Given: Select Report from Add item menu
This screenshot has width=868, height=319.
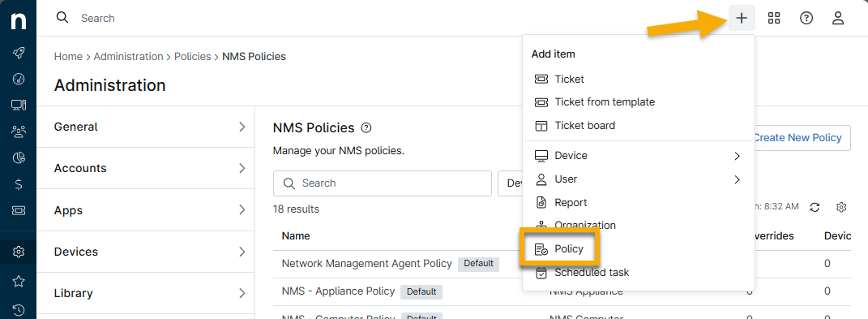Looking at the screenshot, I should pos(639,202).
